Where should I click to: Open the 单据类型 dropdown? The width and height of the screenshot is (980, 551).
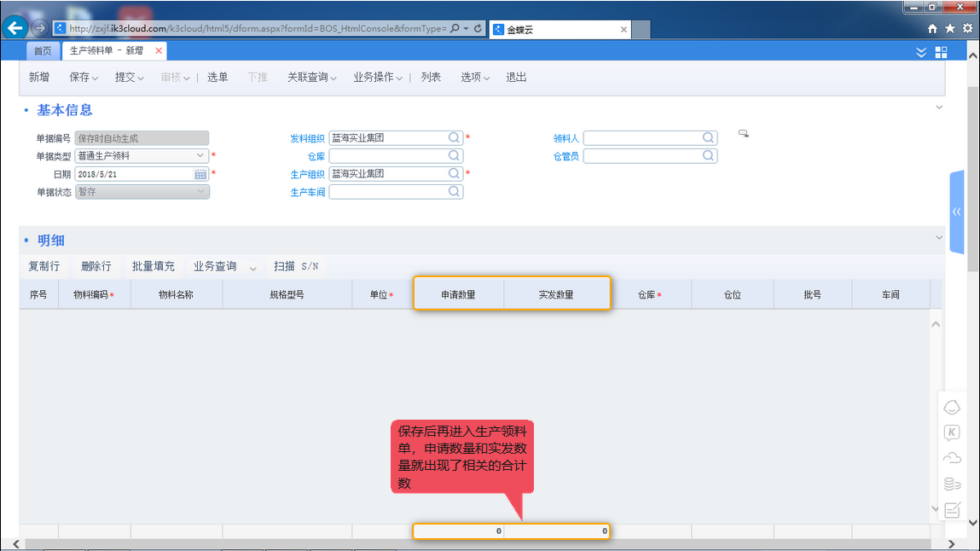click(200, 155)
